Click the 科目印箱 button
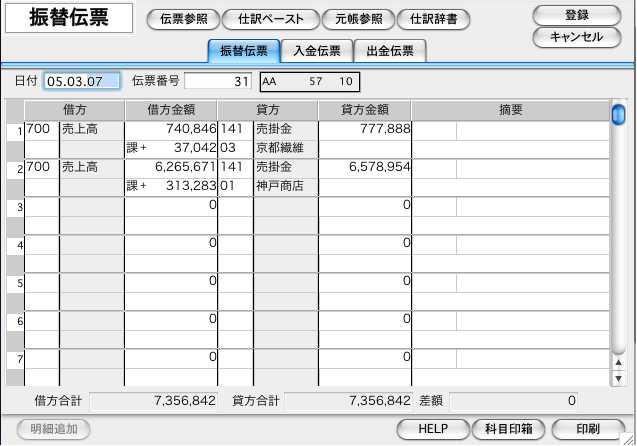 (x=508, y=429)
